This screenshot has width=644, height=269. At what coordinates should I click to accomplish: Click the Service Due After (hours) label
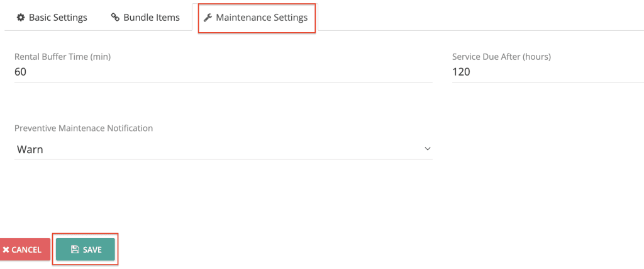pyautogui.click(x=501, y=57)
